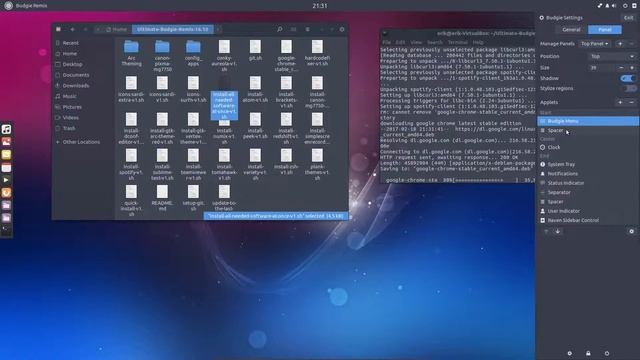This screenshot has height=360, width=640.
Task: Toggle list/grid view in file manager
Action: pyautogui.click(x=293, y=29)
